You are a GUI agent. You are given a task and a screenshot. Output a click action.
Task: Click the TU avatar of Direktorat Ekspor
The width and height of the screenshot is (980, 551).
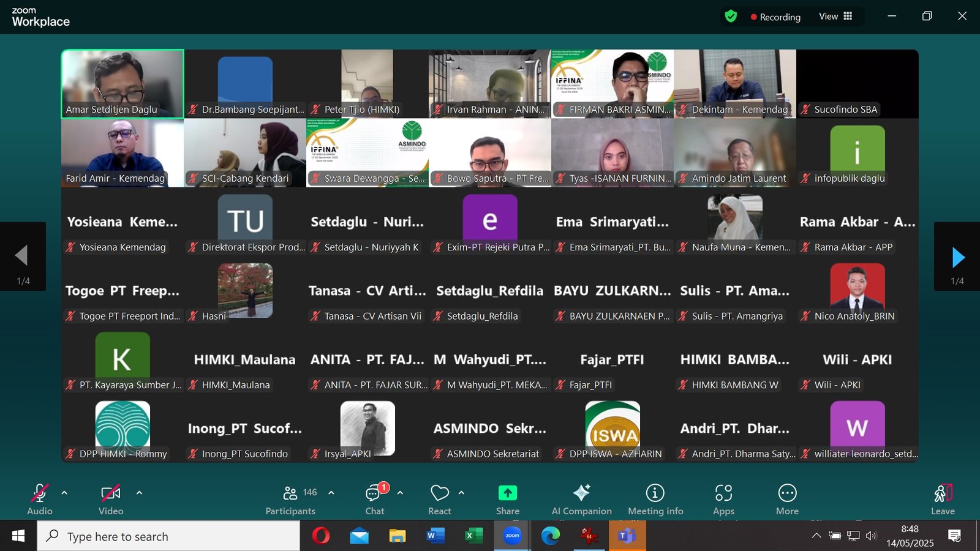click(245, 217)
